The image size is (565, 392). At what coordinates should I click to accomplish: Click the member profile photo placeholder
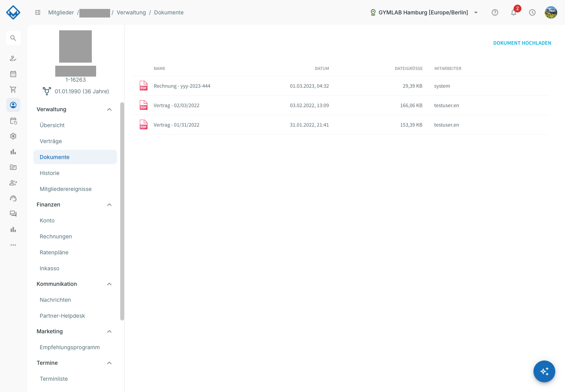coord(75,46)
